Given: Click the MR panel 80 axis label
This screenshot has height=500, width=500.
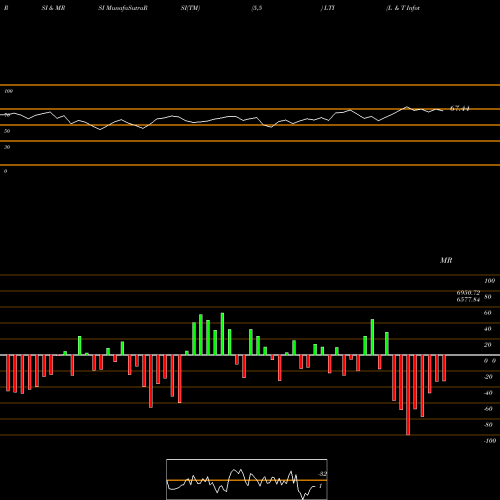Looking at the screenshot, I should [487, 297].
